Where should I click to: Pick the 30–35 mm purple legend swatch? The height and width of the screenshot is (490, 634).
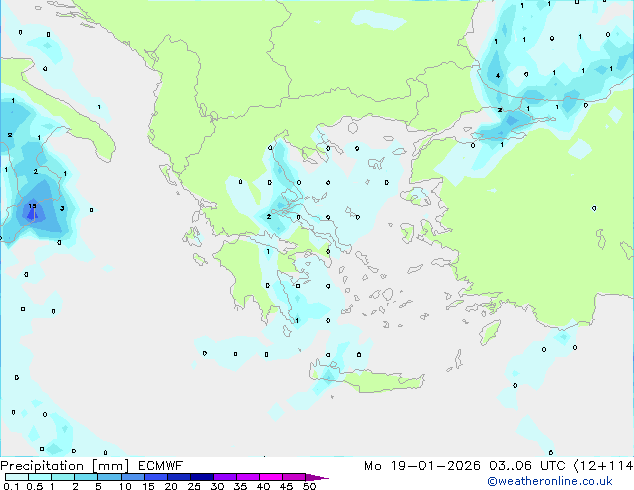point(224,477)
